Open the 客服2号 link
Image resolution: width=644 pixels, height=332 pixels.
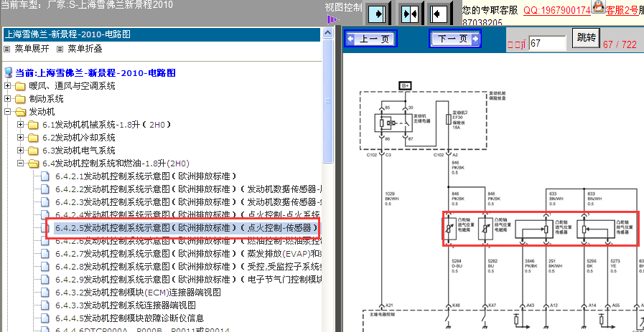point(622,10)
